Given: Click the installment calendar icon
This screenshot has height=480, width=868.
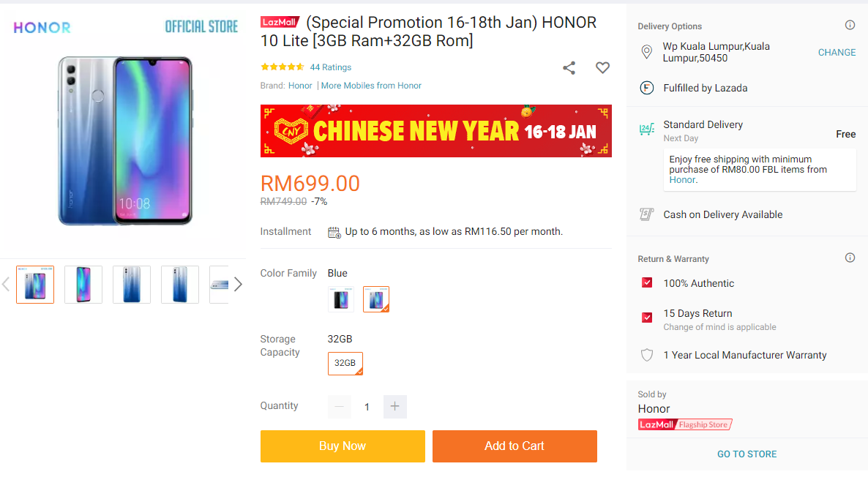Looking at the screenshot, I should (334, 232).
